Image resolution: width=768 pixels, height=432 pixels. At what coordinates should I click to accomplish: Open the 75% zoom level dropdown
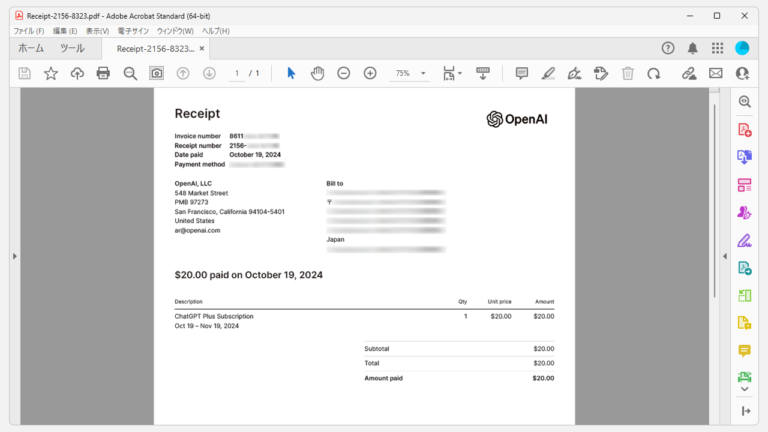[x=410, y=73]
